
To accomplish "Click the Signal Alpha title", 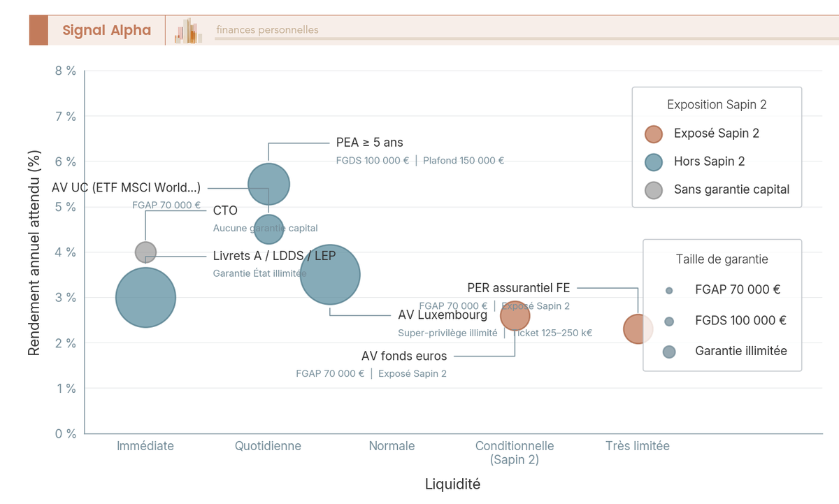I will 106,30.
